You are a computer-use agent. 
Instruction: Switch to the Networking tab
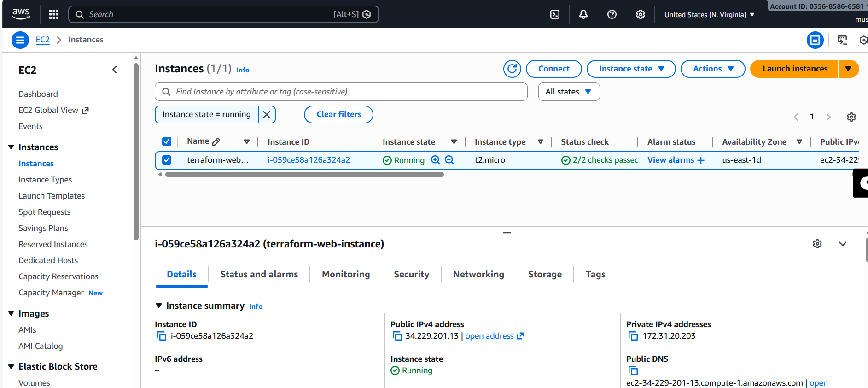pos(478,274)
